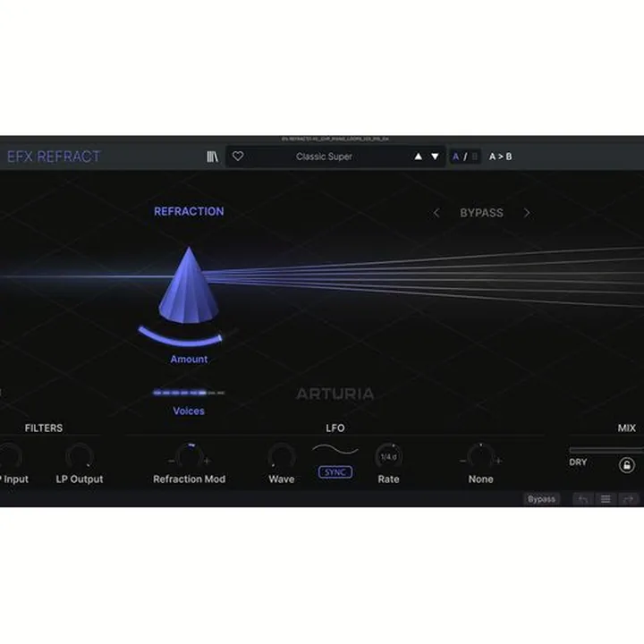Click the LFO waveform display
The width and height of the screenshot is (644, 644).
coord(335,450)
